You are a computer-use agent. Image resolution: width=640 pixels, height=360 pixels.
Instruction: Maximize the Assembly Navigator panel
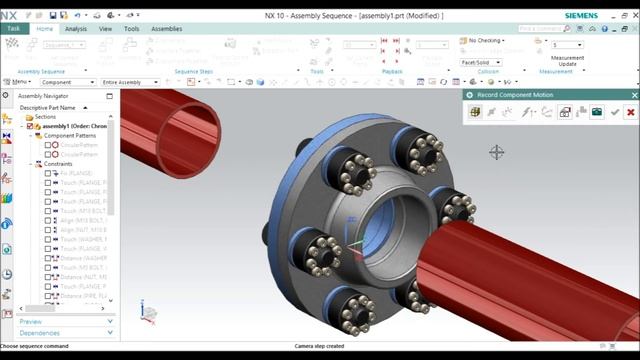pos(109,96)
